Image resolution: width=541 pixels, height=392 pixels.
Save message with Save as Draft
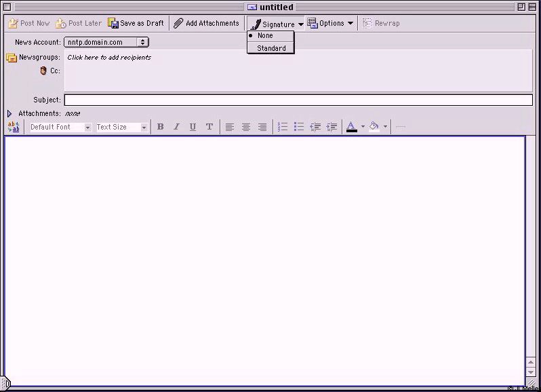(x=136, y=23)
